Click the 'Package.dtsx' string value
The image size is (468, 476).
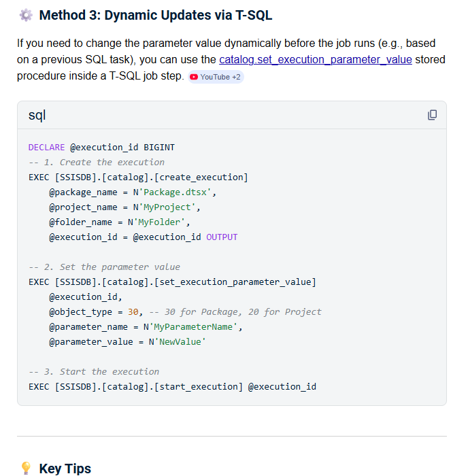pos(180,192)
